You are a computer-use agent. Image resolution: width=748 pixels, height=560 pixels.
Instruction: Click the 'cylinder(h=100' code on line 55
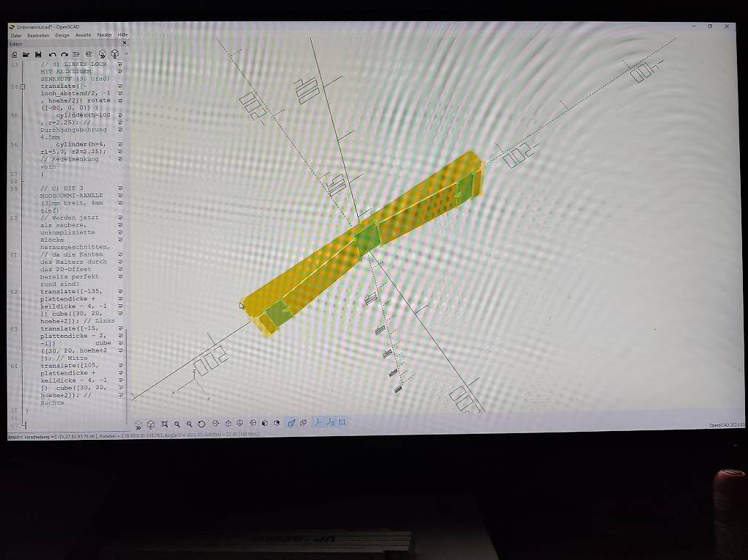click(x=83, y=115)
